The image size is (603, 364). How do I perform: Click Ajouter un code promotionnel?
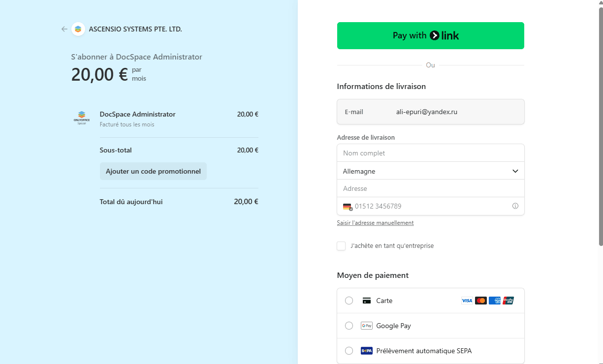coord(153,171)
